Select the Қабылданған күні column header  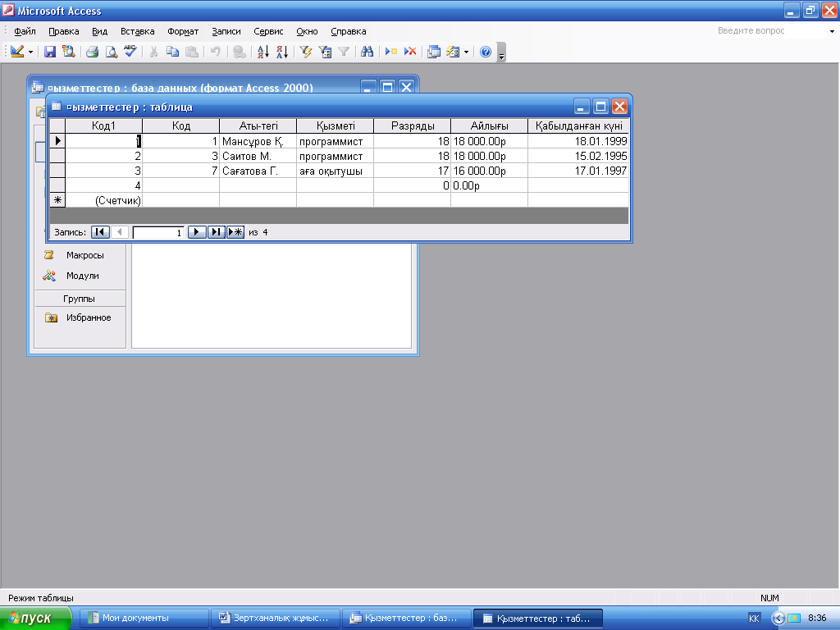tap(578, 126)
